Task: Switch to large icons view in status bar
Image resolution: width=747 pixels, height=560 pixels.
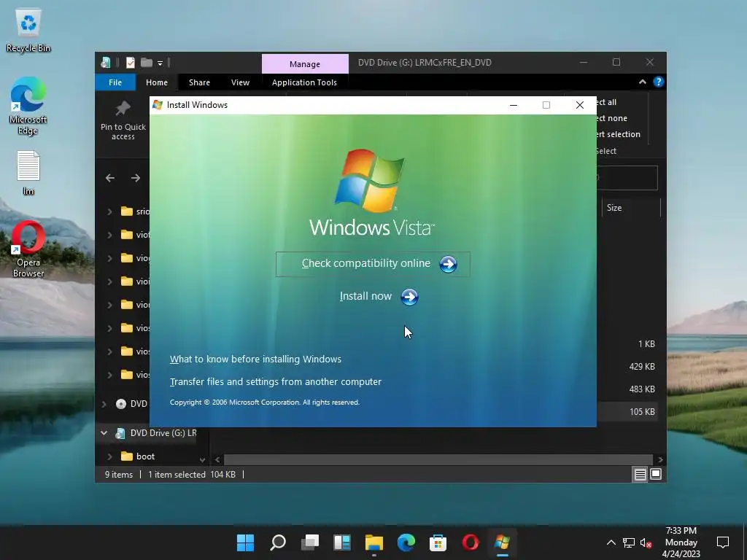Action: coord(656,474)
